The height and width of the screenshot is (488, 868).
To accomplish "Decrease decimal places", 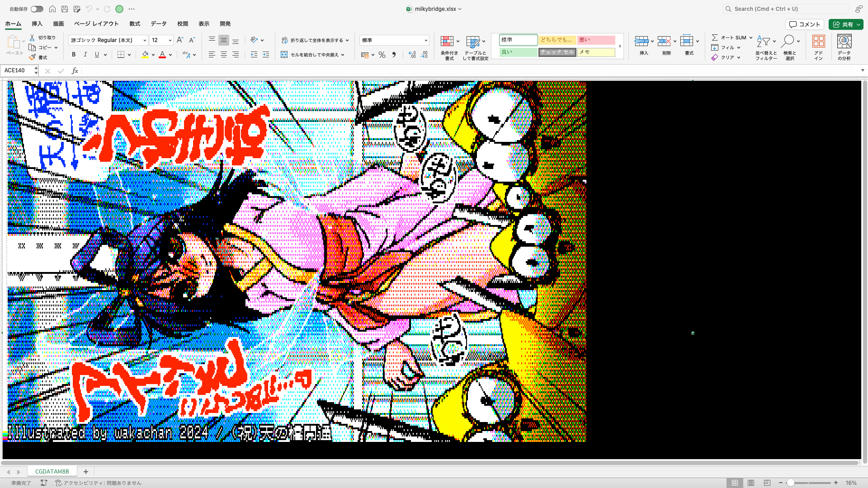I will click(424, 55).
